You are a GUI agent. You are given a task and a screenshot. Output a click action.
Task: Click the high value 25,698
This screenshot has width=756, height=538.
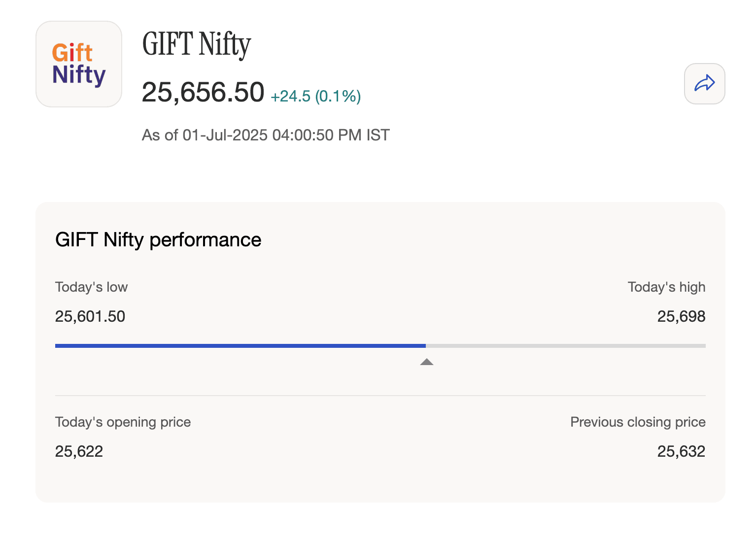click(x=681, y=316)
